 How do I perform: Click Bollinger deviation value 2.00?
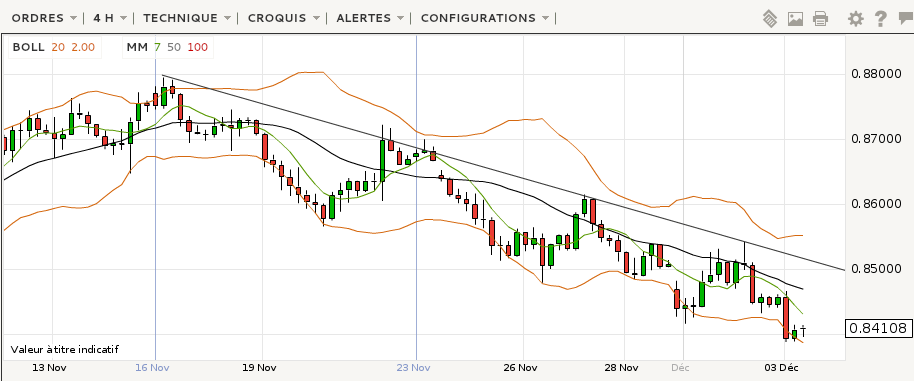tap(83, 47)
